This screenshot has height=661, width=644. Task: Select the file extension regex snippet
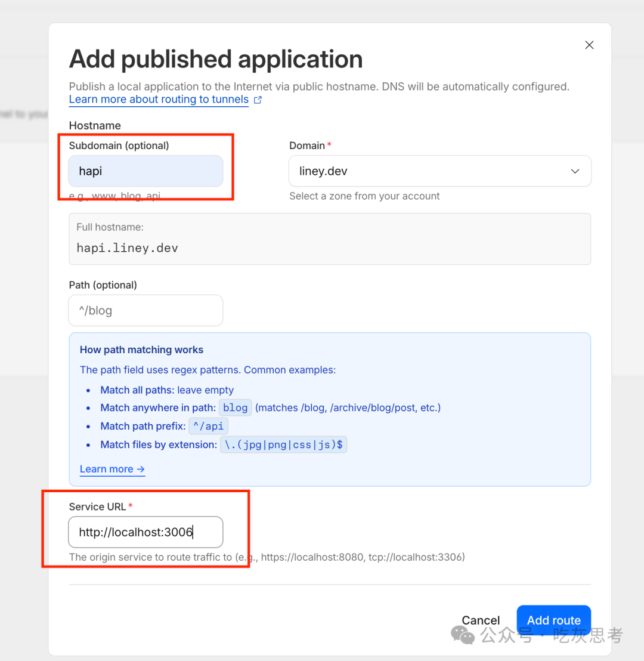pyautogui.click(x=284, y=444)
